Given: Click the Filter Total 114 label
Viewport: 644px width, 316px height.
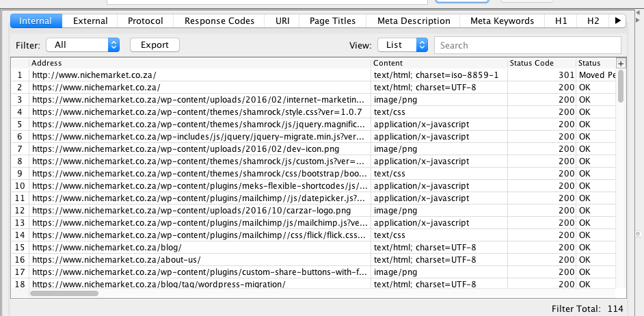Looking at the screenshot, I should coord(587,308).
